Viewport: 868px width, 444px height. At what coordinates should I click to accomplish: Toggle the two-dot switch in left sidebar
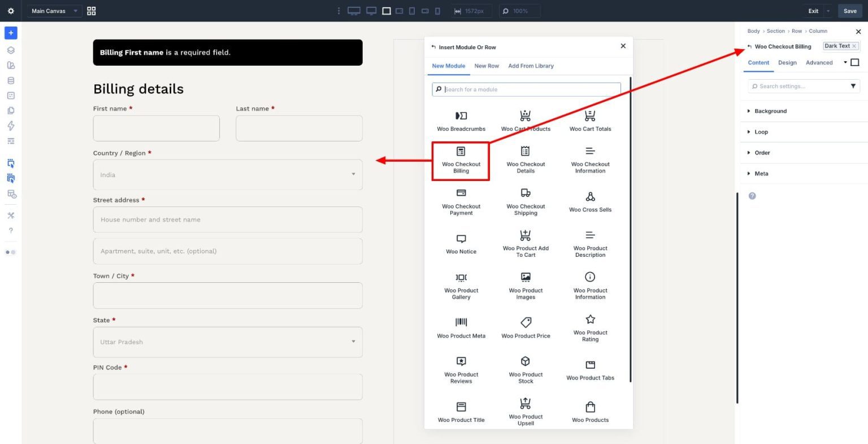point(11,252)
